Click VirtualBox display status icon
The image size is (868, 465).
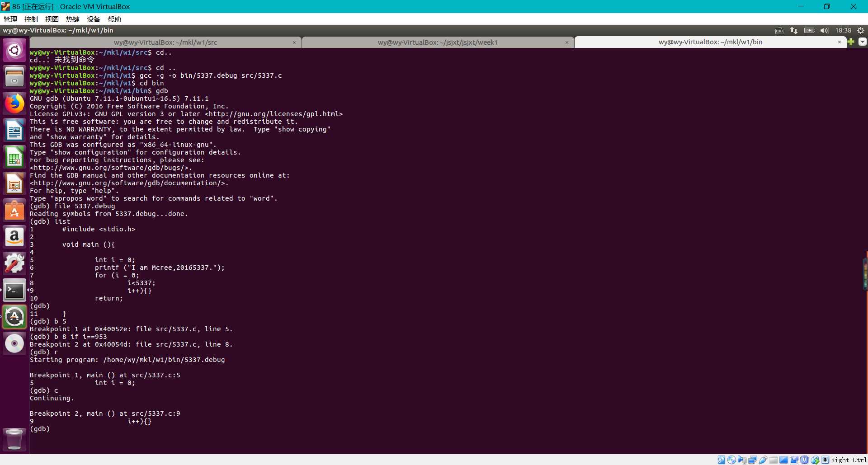(783, 460)
